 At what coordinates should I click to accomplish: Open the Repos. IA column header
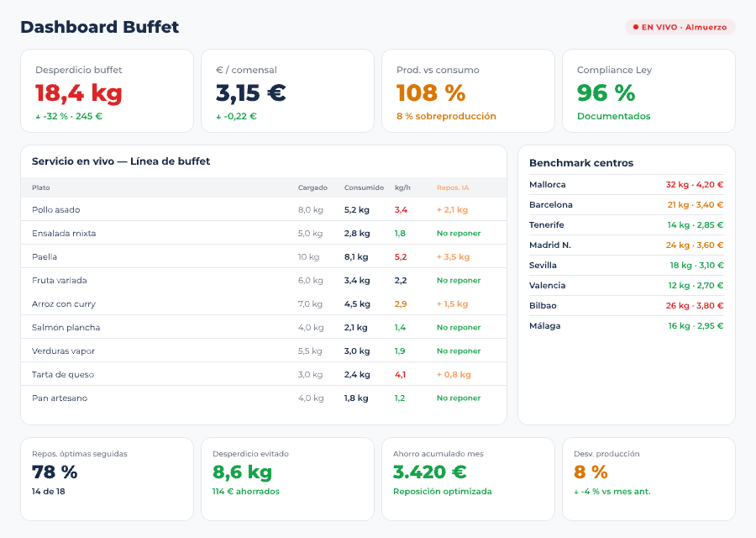tap(453, 187)
